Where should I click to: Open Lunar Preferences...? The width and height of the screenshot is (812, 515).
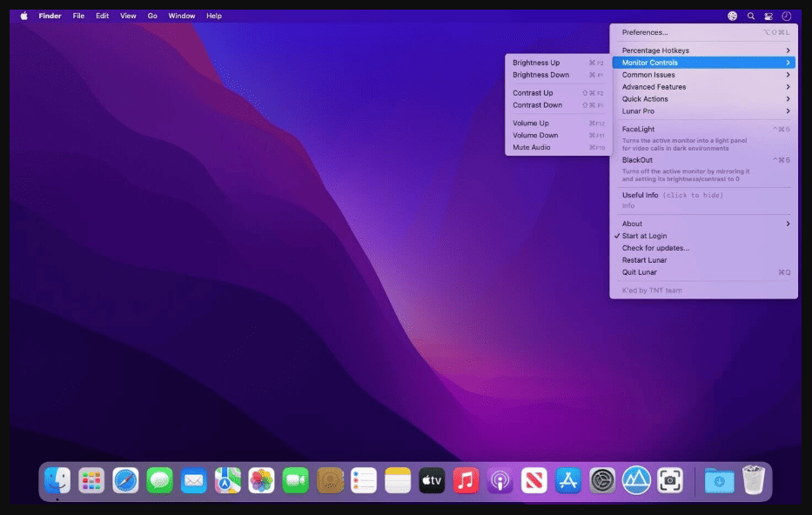[x=703, y=32]
